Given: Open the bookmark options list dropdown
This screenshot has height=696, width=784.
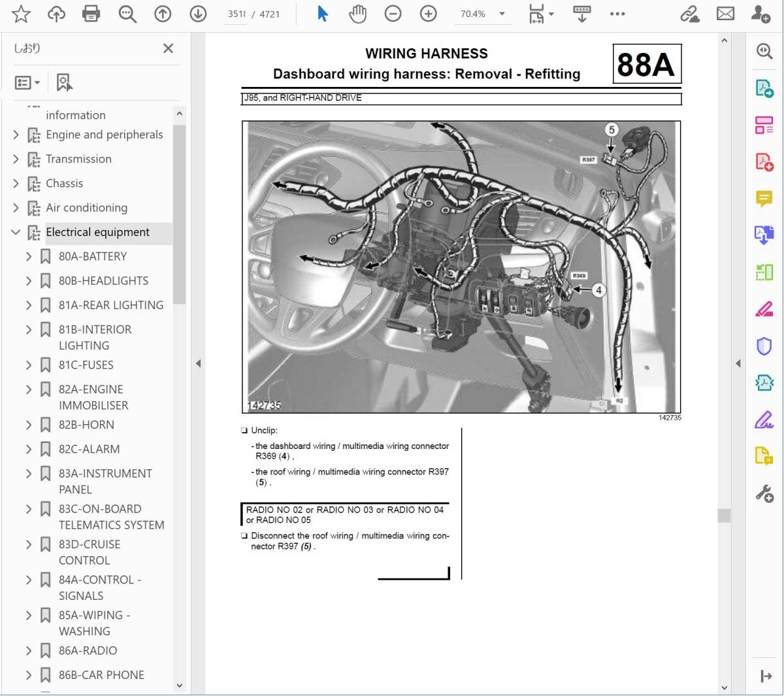Looking at the screenshot, I should click(x=27, y=82).
